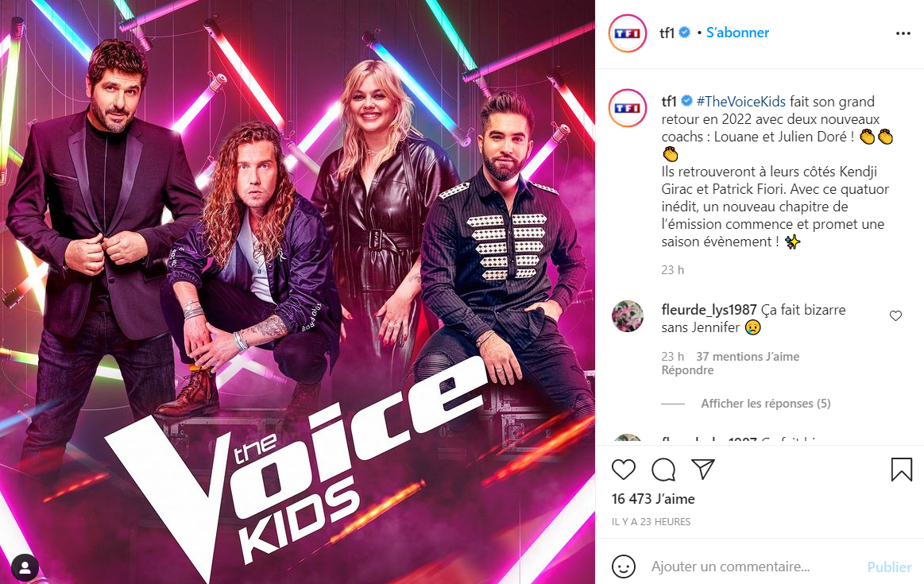924x584 pixels.
Task: Like the fleurde_lys1987 comment
Action: [895, 316]
